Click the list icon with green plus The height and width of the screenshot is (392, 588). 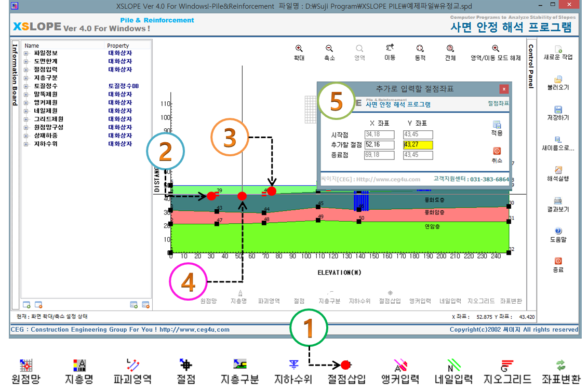134,305
